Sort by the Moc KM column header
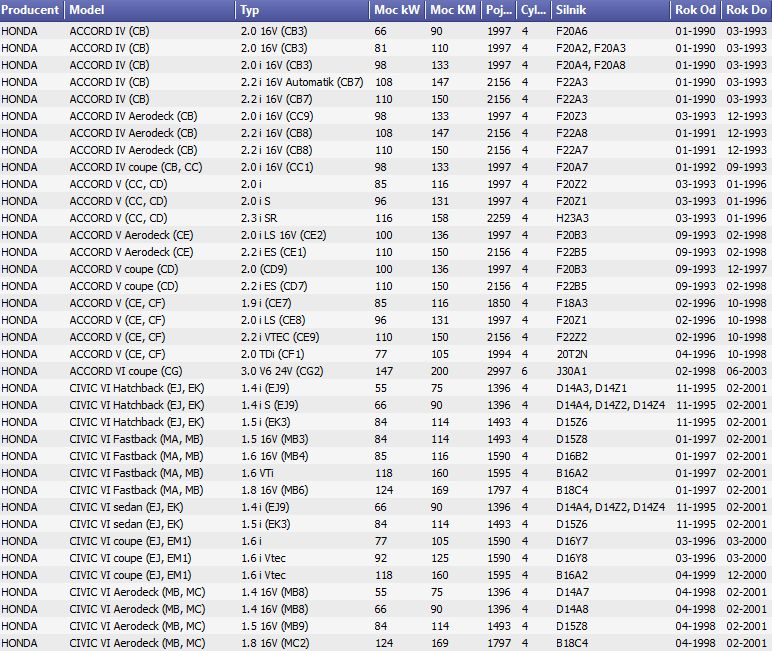The width and height of the screenshot is (772, 651). pos(453,10)
